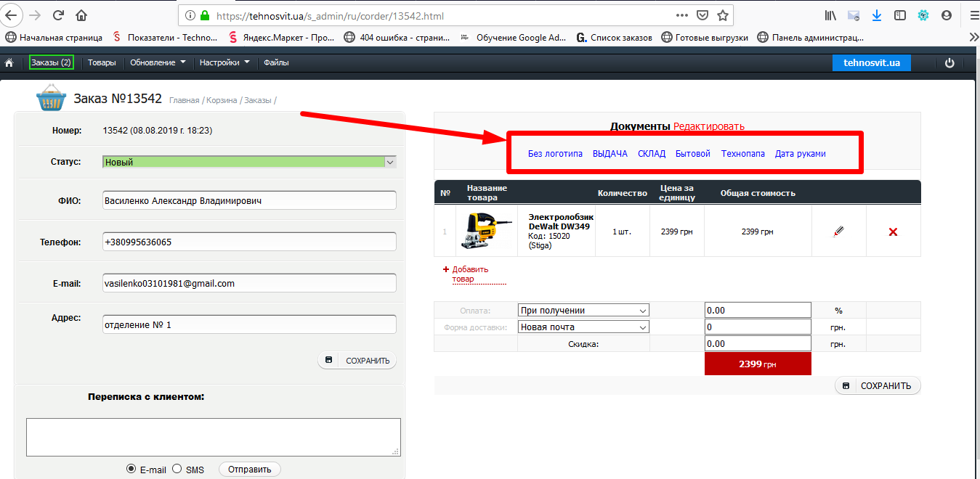Viewport: 980px width, 479px height.
Task: Click pencil edit icon for DeWalt item
Action: click(839, 232)
